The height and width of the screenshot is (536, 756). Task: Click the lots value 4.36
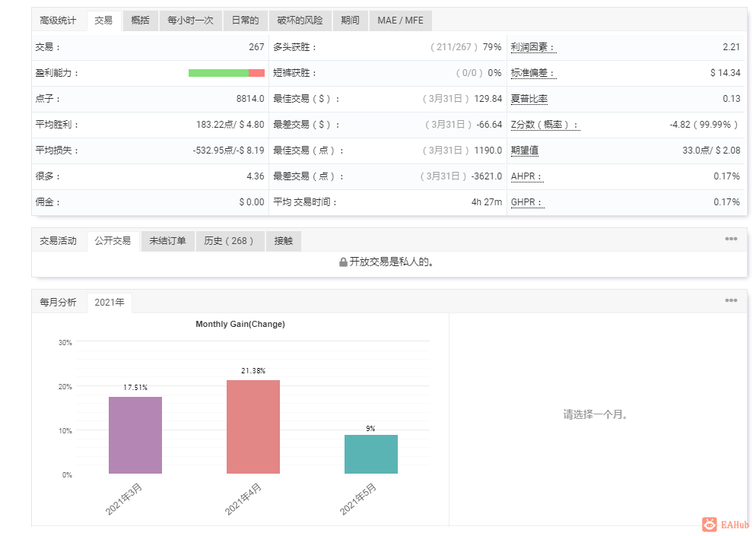pos(256,176)
